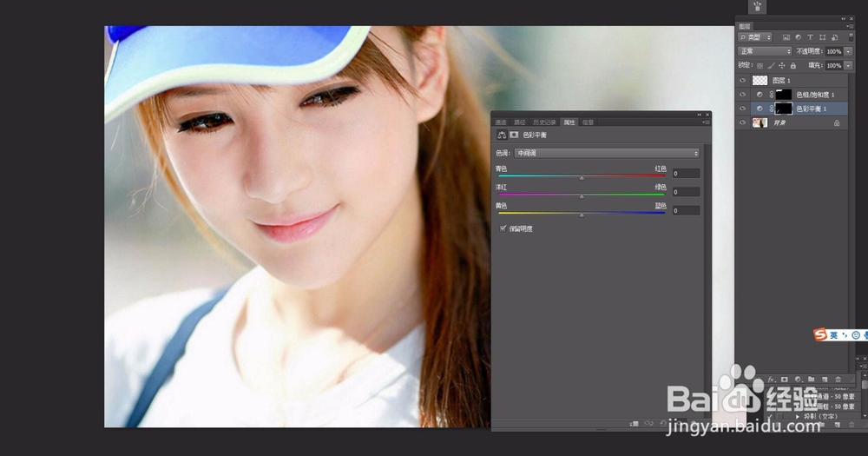Lock layer position with move icon
Viewport: 868px width, 456px height.
coord(782,65)
